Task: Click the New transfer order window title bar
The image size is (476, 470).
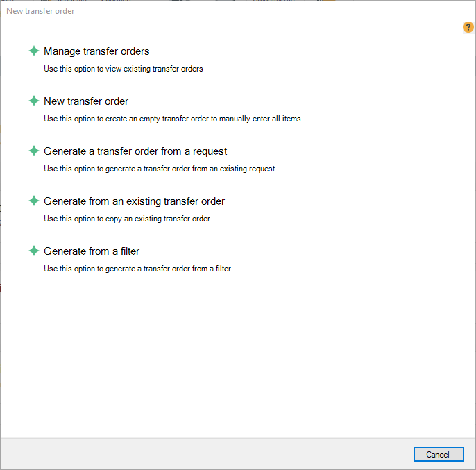Action: tap(208, 11)
